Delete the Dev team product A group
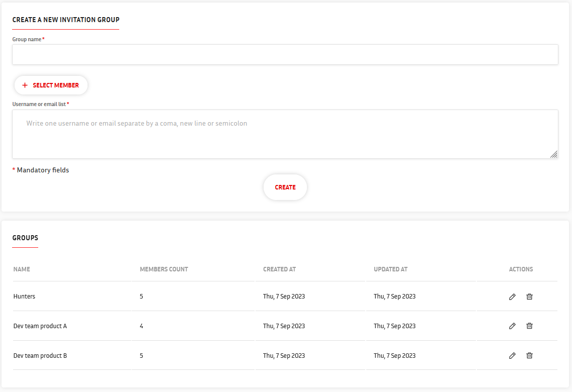The width and height of the screenshot is (572, 392). point(529,326)
